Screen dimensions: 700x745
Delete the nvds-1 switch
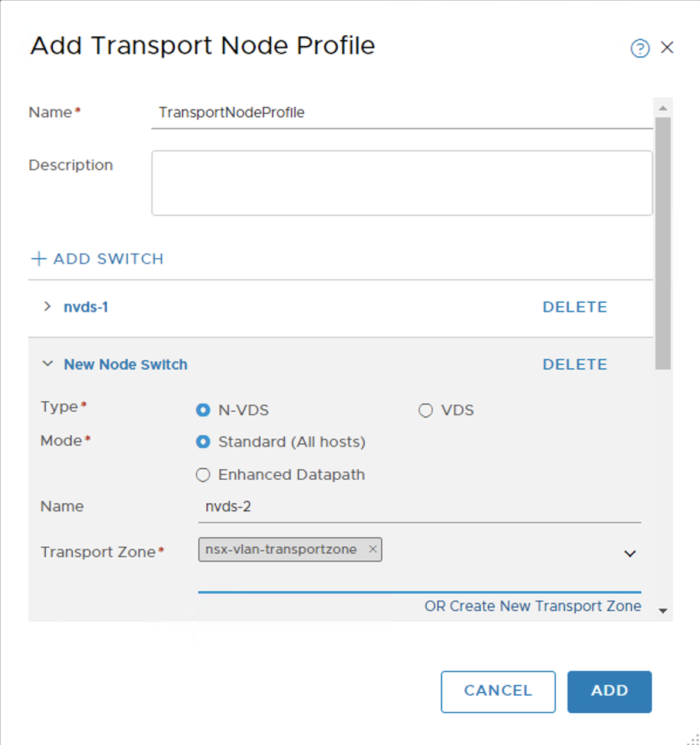click(575, 306)
